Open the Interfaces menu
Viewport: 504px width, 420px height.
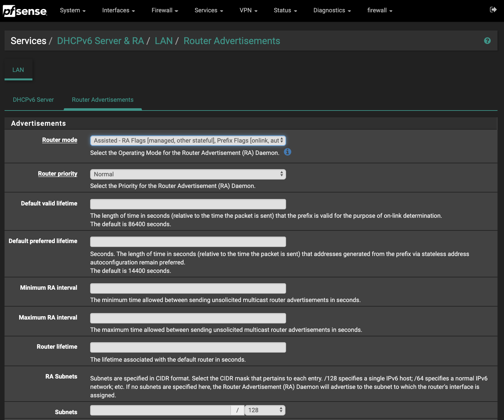pos(118,10)
